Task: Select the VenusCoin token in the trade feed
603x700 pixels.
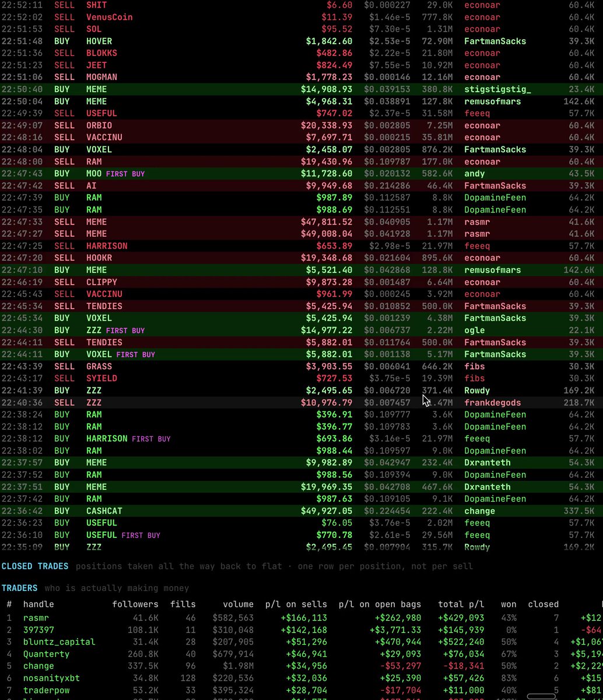Action: tap(110, 17)
